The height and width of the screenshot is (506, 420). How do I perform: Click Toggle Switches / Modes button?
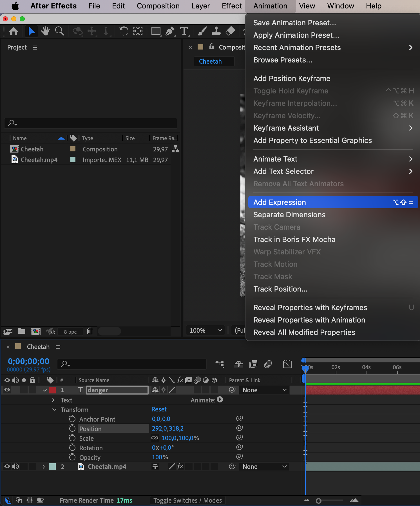(187, 500)
